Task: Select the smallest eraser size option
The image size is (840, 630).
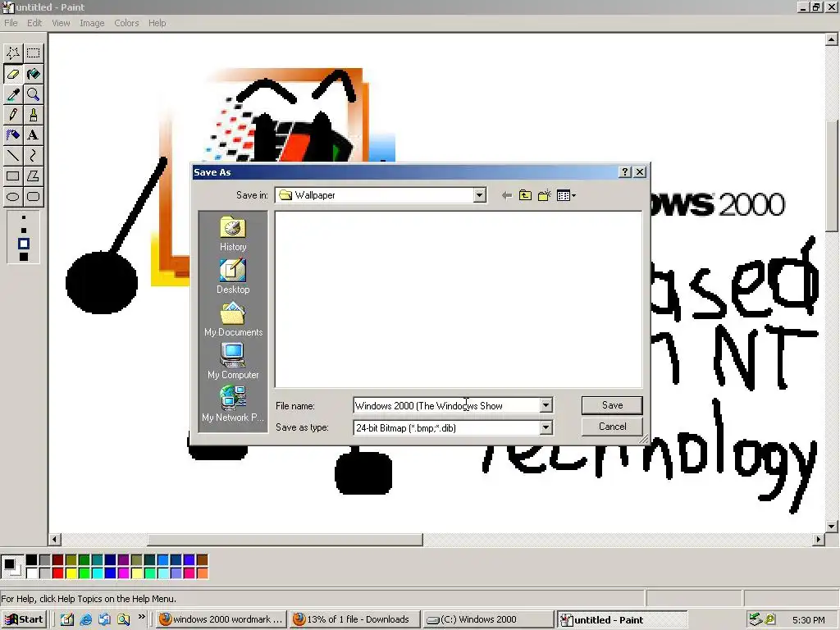Action: point(24,217)
